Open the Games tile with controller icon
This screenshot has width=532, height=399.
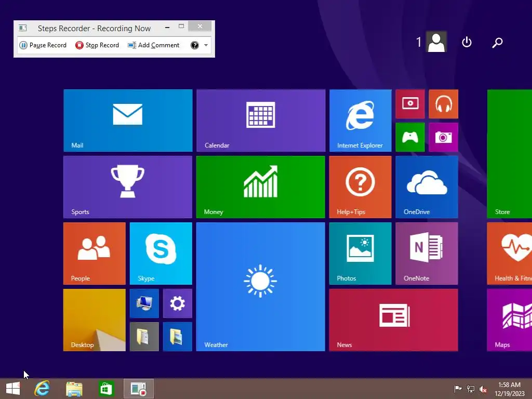click(410, 137)
